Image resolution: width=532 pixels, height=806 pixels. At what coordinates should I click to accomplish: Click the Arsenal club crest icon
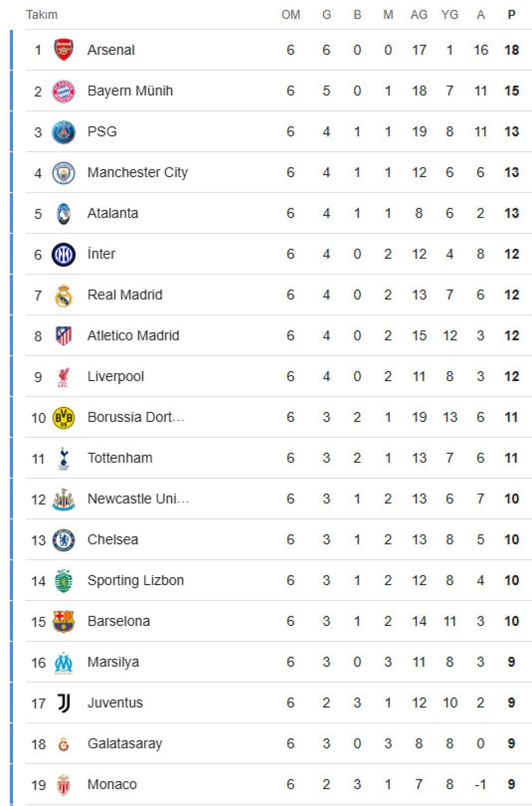(63, 50)
